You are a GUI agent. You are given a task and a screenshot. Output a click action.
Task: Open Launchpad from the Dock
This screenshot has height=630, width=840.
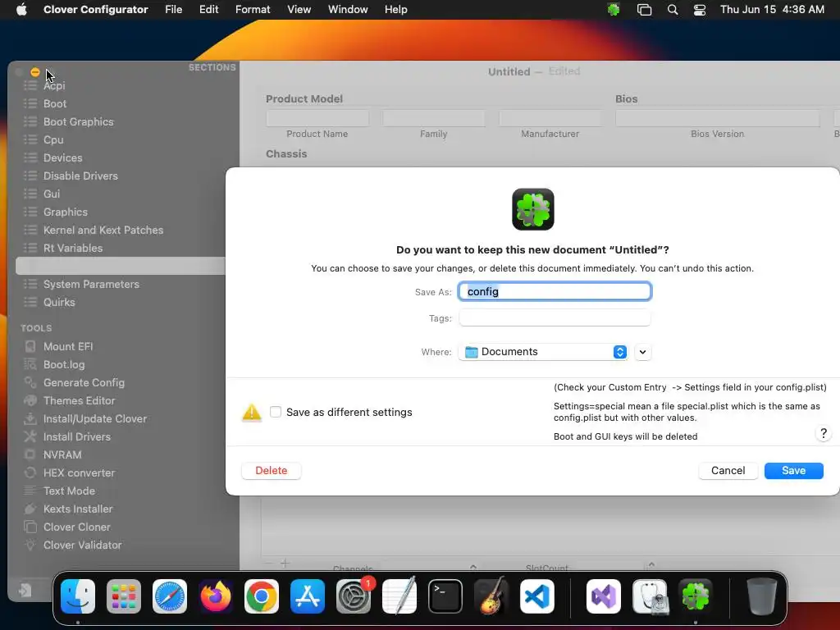click(124, 596)
